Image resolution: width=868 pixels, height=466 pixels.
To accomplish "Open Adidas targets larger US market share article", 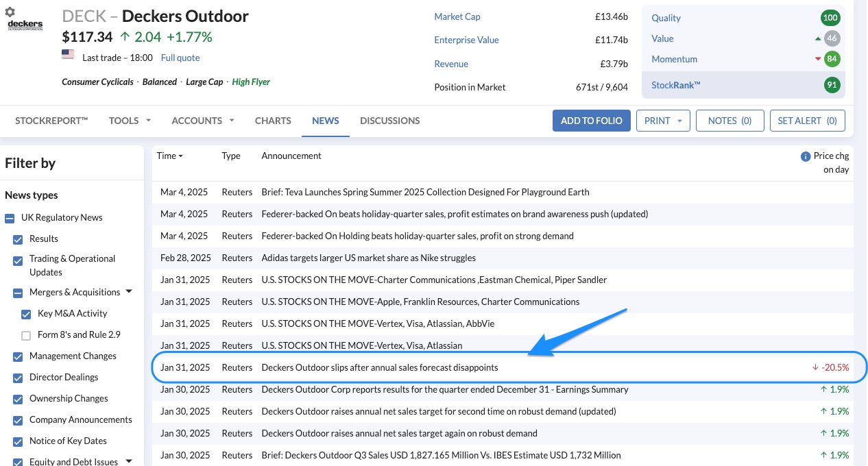I will coord(368,258).
